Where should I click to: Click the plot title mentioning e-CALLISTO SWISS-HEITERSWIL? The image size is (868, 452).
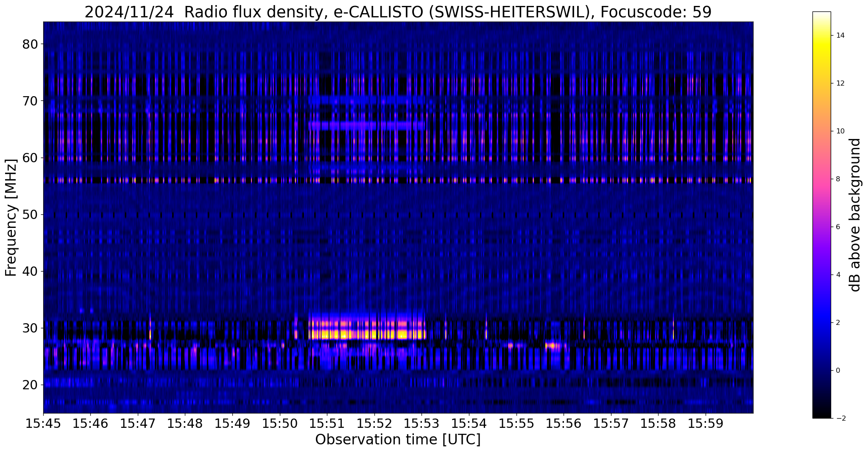[x=398, y=12]
